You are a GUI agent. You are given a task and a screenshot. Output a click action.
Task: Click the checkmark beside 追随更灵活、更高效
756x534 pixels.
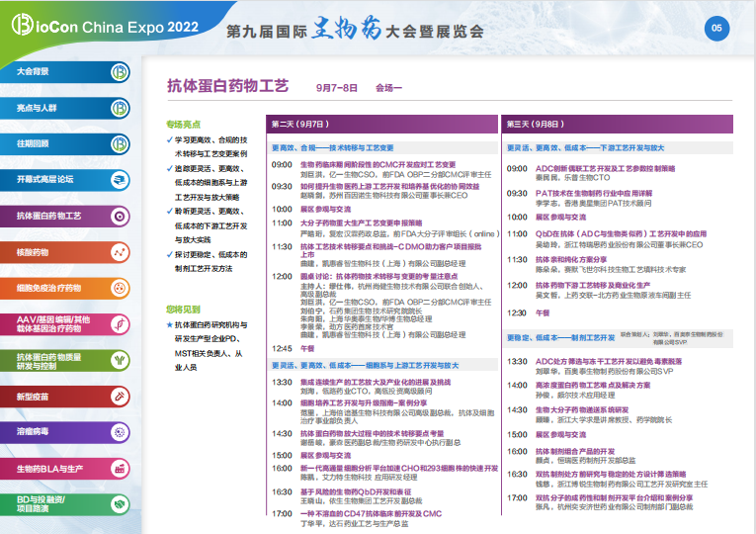tap(169, 169)
